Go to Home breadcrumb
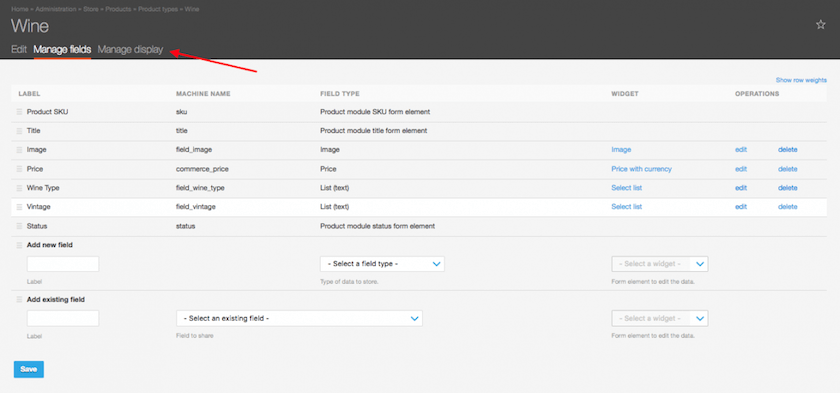Screen dimensions: 840x393 [20, 9]
